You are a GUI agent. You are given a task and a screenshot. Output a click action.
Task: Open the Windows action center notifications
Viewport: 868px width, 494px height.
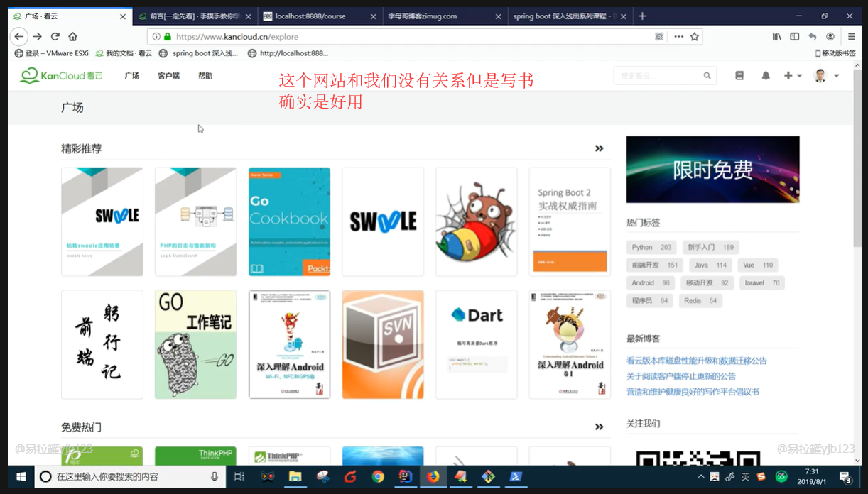point(846,477)
